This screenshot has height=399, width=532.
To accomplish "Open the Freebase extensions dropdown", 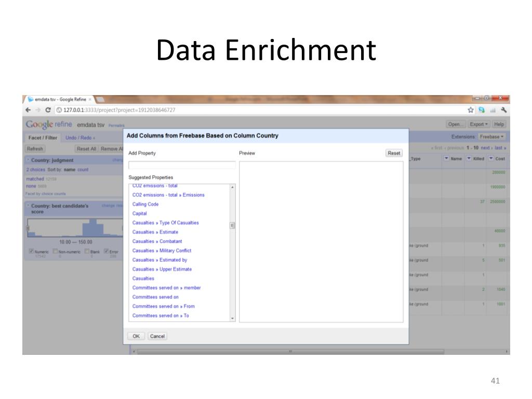I will pyautogui.click(x=491, y=137).
